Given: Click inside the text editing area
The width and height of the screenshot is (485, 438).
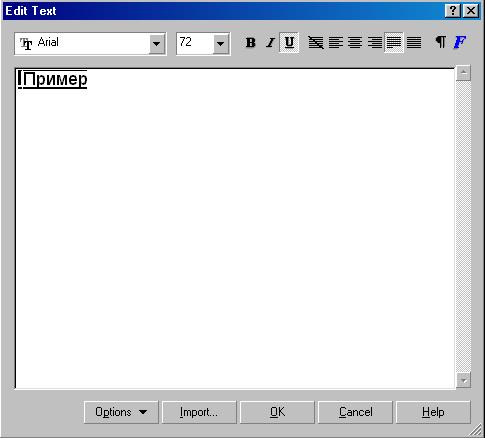Looking at the screenshot, I should tap(235, 228).
